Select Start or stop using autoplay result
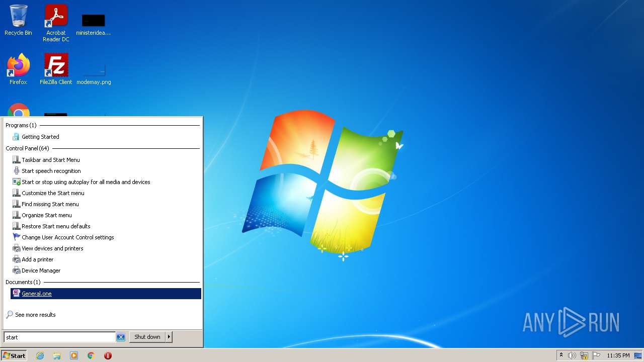Screen dimensions: 644x362 tap(106, 182)
